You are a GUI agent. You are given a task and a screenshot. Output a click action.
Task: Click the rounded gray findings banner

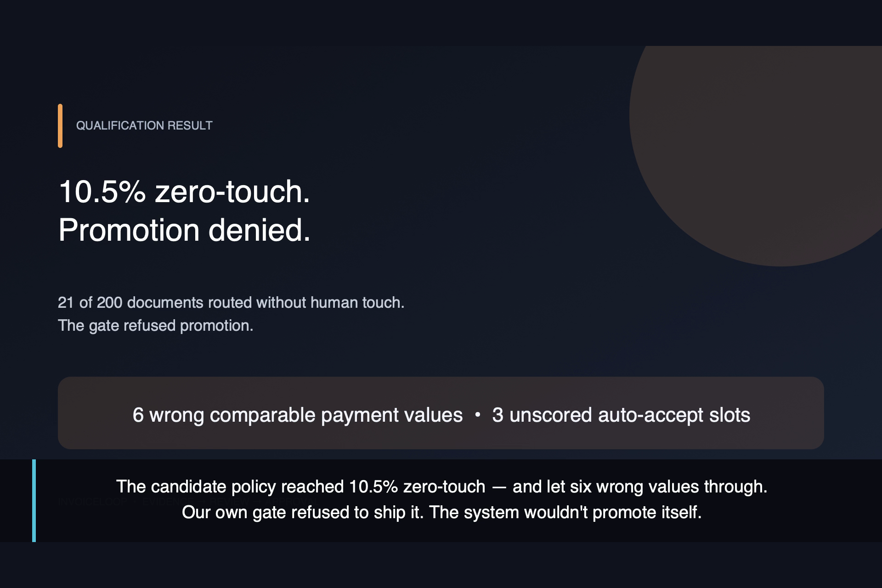[441, 413]
